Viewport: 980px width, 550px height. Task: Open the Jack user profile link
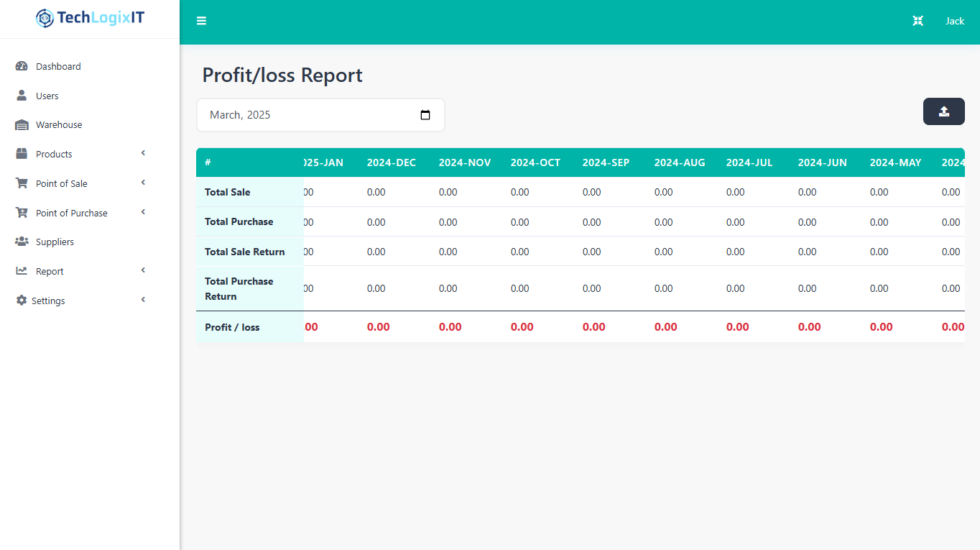954,21
